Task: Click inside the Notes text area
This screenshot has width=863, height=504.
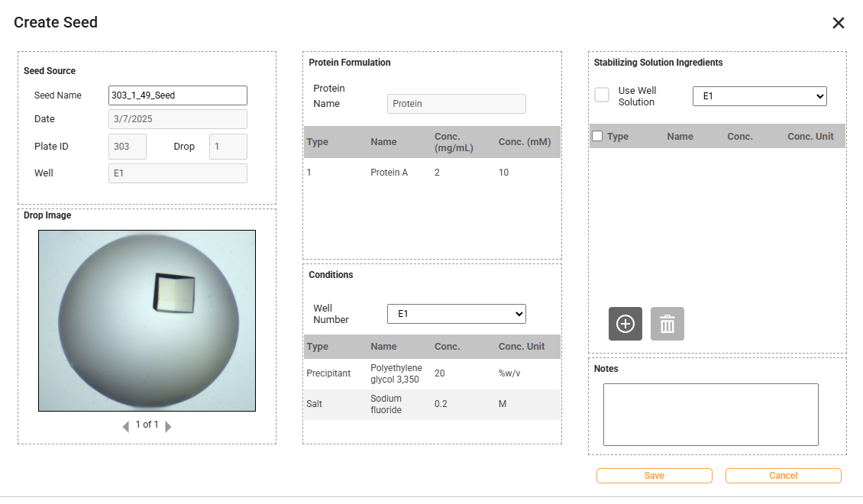Action: [x=710, y=414]
